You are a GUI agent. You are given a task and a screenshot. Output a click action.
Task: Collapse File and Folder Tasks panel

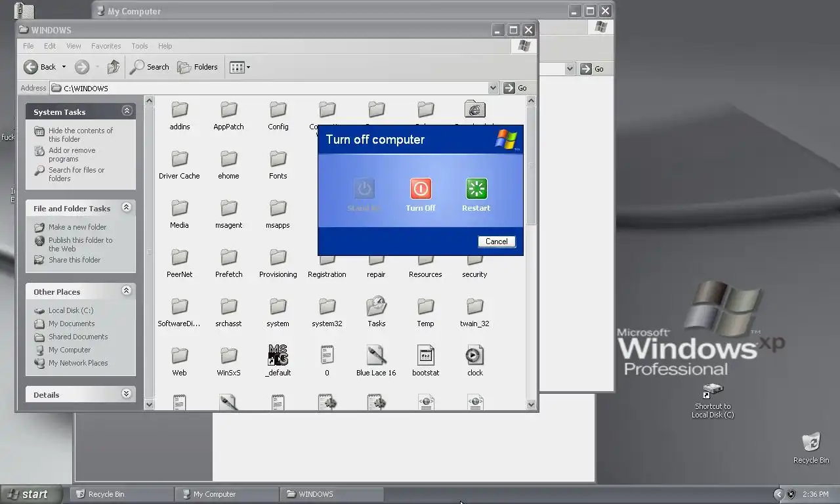[x=127, y=207]
